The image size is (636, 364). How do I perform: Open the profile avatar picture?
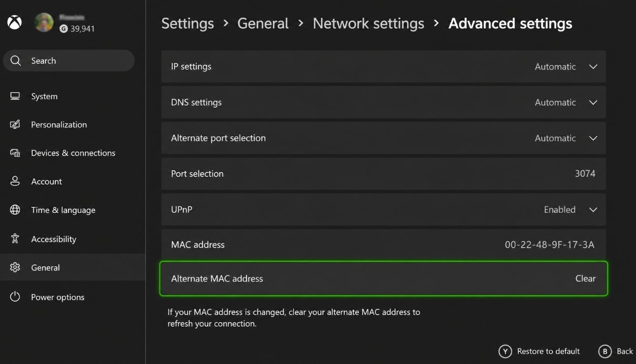(44, 22)
